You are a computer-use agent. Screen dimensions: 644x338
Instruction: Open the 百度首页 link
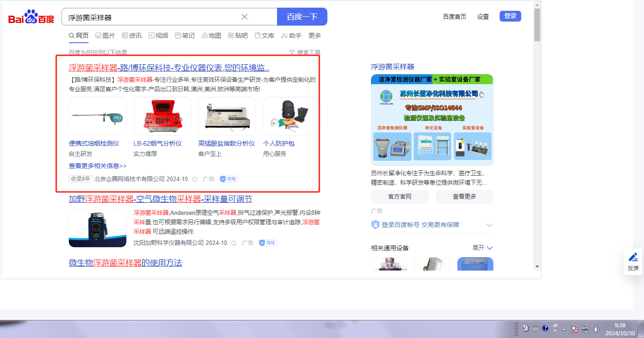(x=455, y=17)
